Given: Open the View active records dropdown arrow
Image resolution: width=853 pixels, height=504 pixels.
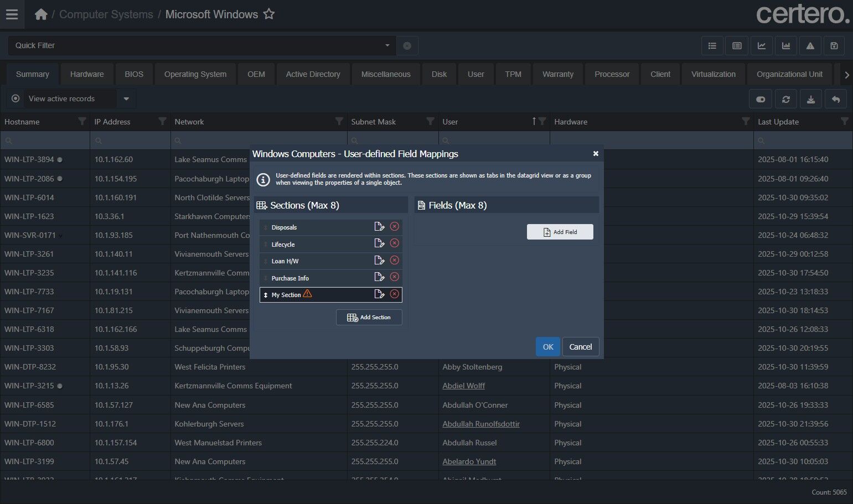Looking at the screenshot, I should [126, 99].
